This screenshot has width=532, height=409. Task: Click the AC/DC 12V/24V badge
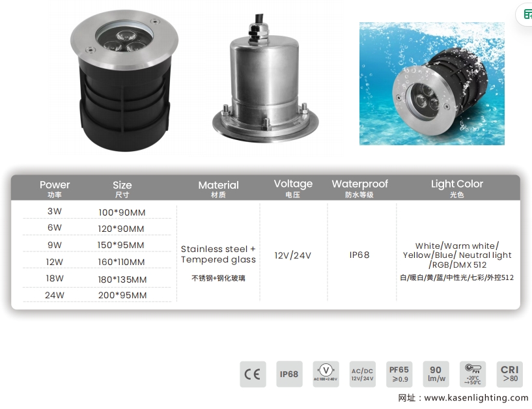click(x=362, y=374)
